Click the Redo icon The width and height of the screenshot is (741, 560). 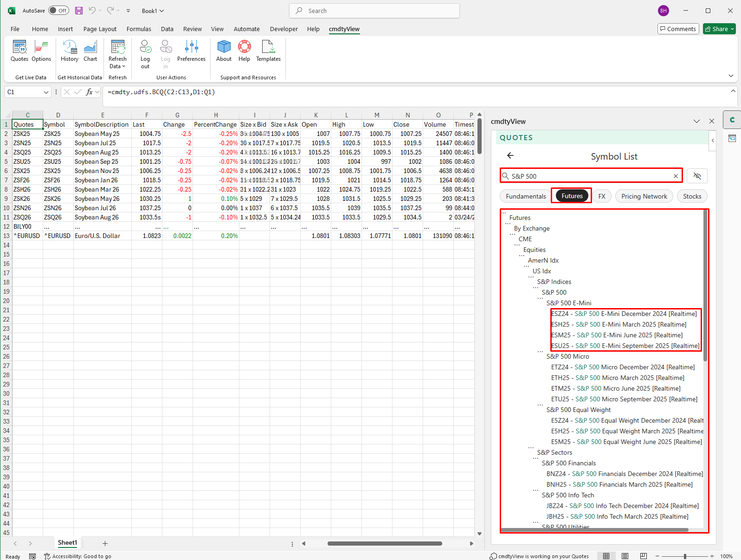(110, 11)
